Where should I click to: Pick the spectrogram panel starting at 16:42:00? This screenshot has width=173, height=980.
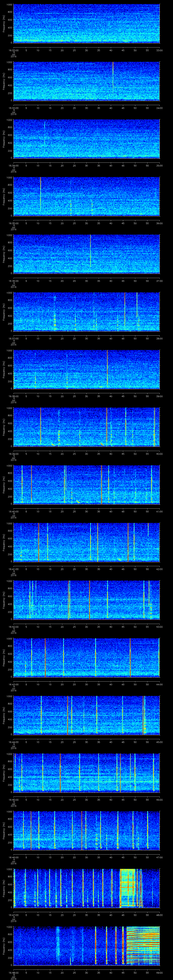point(86,600)
